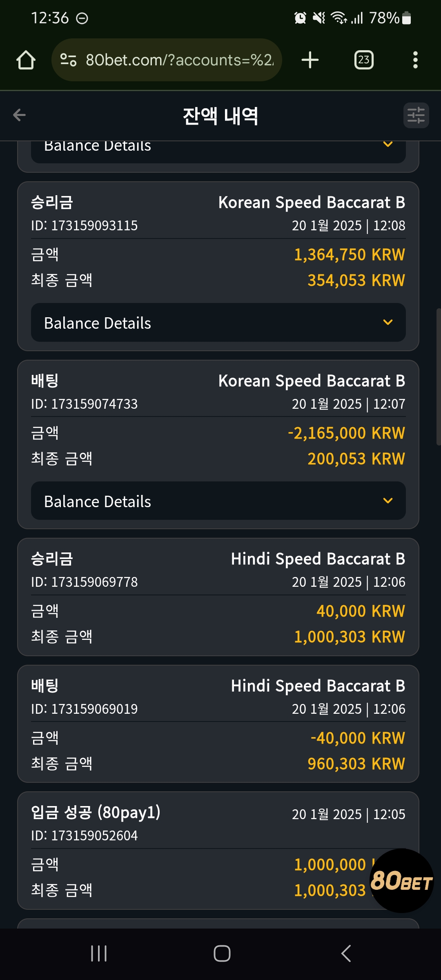Open the browser three-dot menu
The width and height of the screenshot is (441, 980).
click(415, 60)
